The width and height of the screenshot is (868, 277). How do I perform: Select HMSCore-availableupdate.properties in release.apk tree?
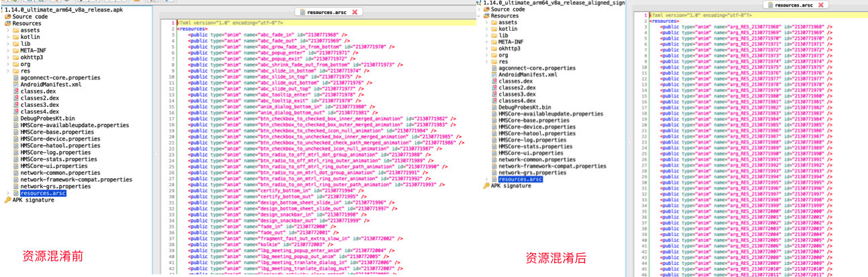75,125
